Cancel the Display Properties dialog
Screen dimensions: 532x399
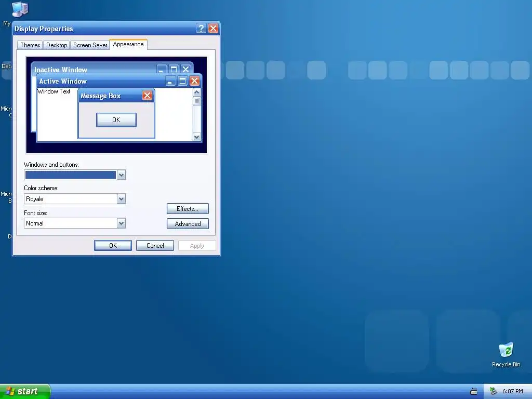pyautogui.click(x=155, y=246)
